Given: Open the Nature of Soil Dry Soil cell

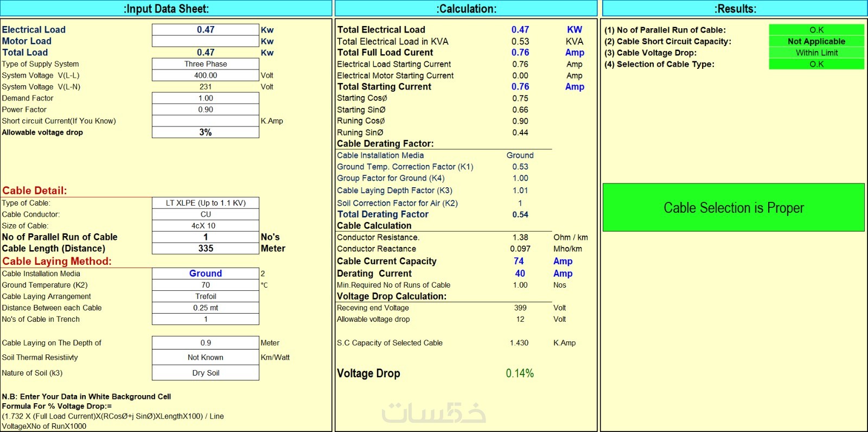Looking at the screenshot, I should 206,373.
